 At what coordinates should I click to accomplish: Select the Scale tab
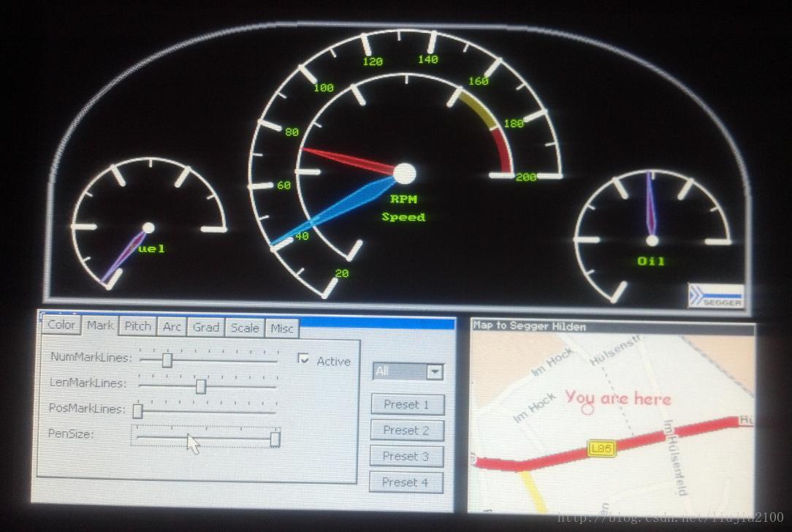(x=245, y=328)
